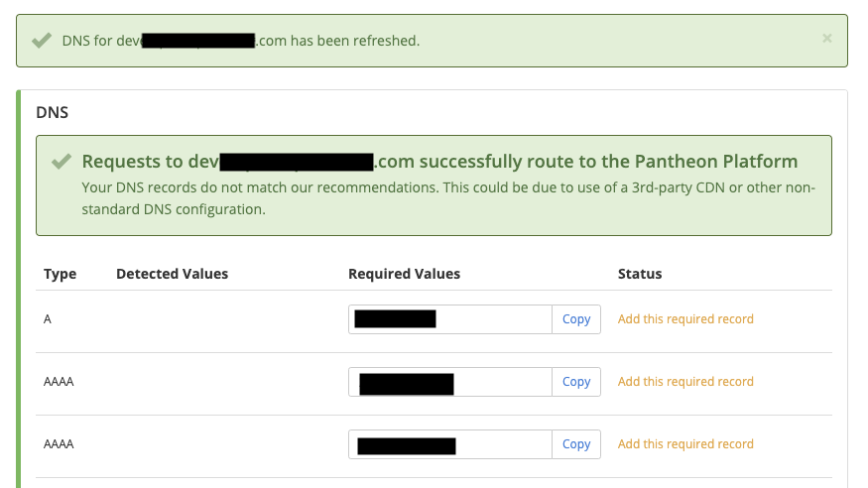Copy the first AAAA record value

[576, 382]
